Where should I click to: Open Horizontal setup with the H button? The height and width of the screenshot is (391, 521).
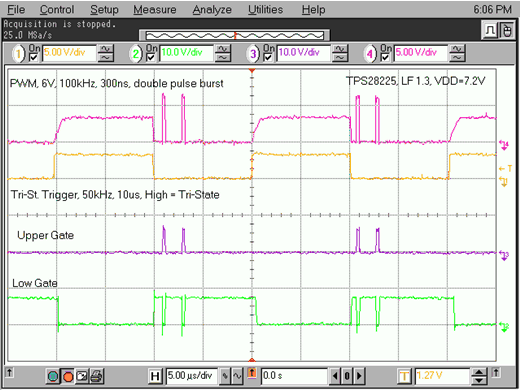[x=155, y=376]
